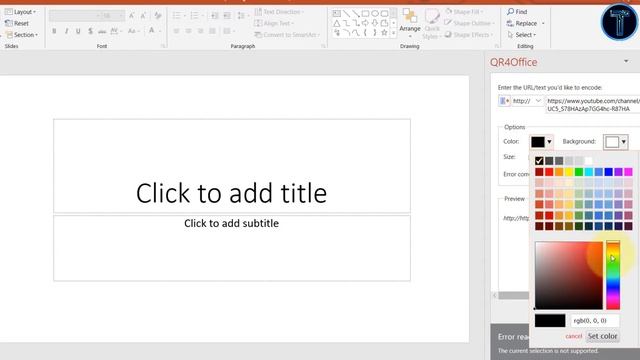640x360 pixels.
Task: Open Shape Effects dropdown
Action: (x=469, y=35)
